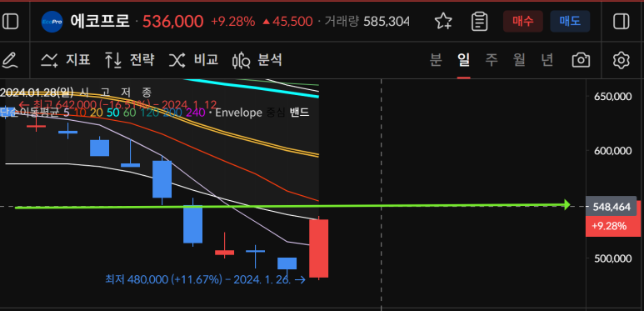Open the 지표 indicators menu

(x=66, y=60)
